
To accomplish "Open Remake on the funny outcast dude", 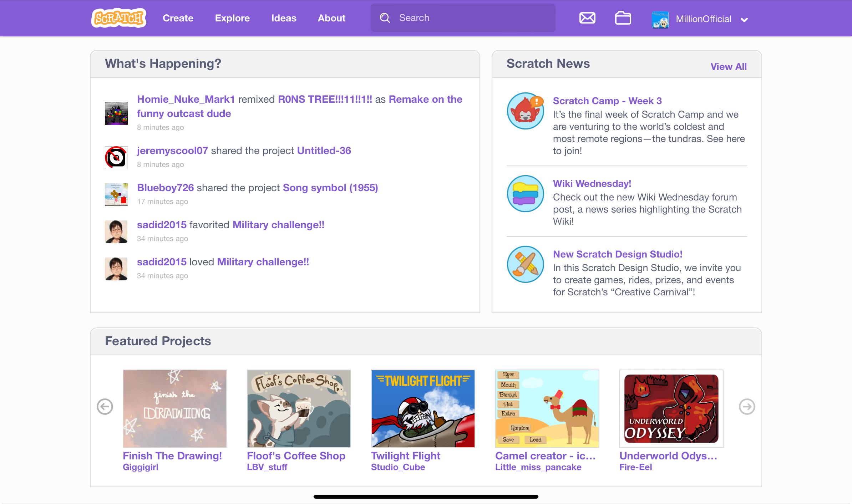I will [x=300, y=106].
